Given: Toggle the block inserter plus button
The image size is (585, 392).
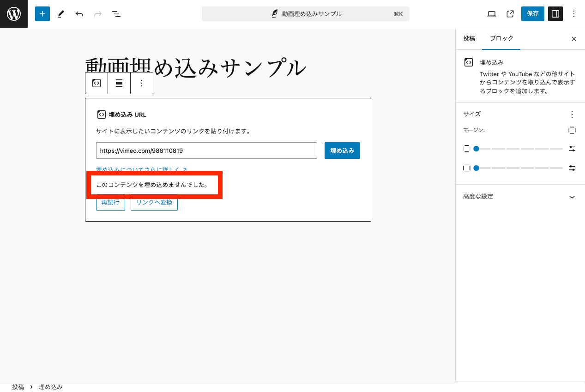Looking at the screenshot, I should (42, 14).
